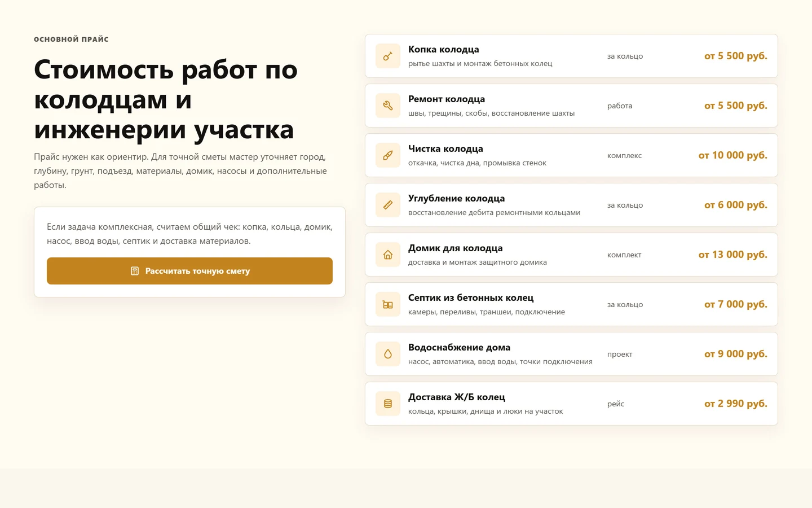The height and width of the screenshot is (508, 812).
Task: Click the description доставка и монтаж защитного домика
Action: pyautogui.click(x=478, y=262)
